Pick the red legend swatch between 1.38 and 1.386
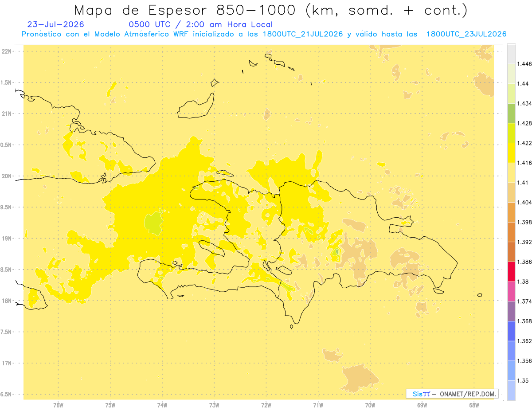Viewport: 532px width, 411px height. (x=511, y=271)
